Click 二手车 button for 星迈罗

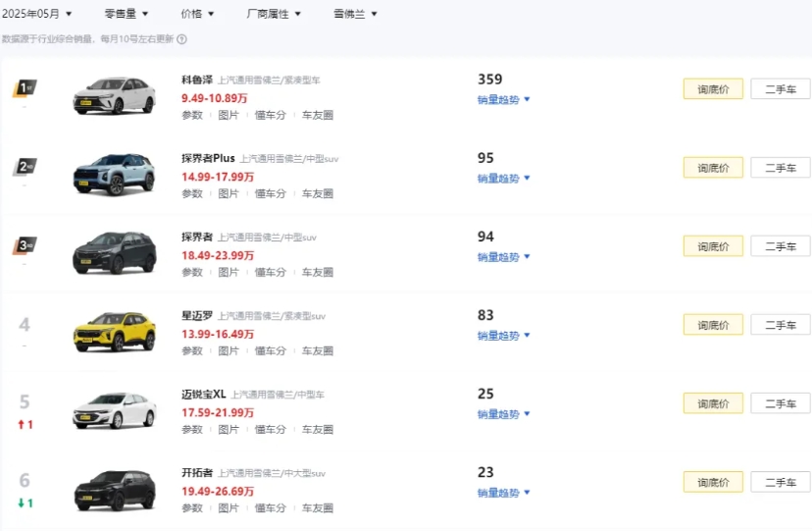[x=781, y=325]
